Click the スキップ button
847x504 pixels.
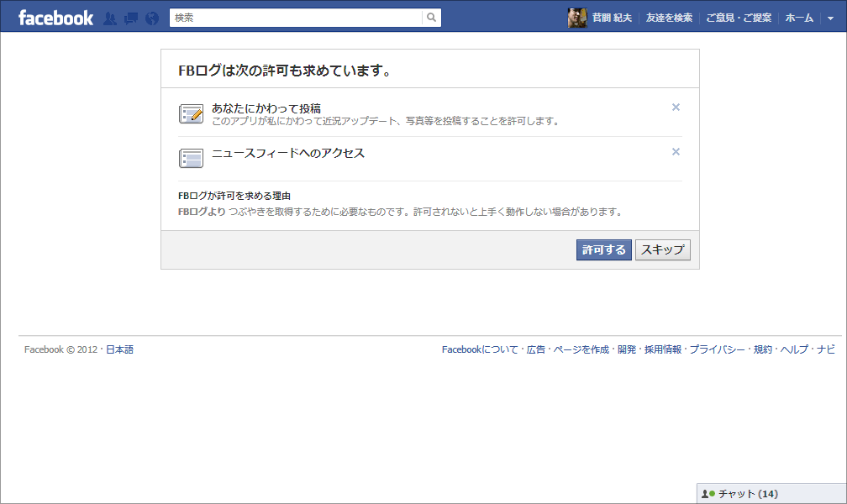[x=663, y=250]
